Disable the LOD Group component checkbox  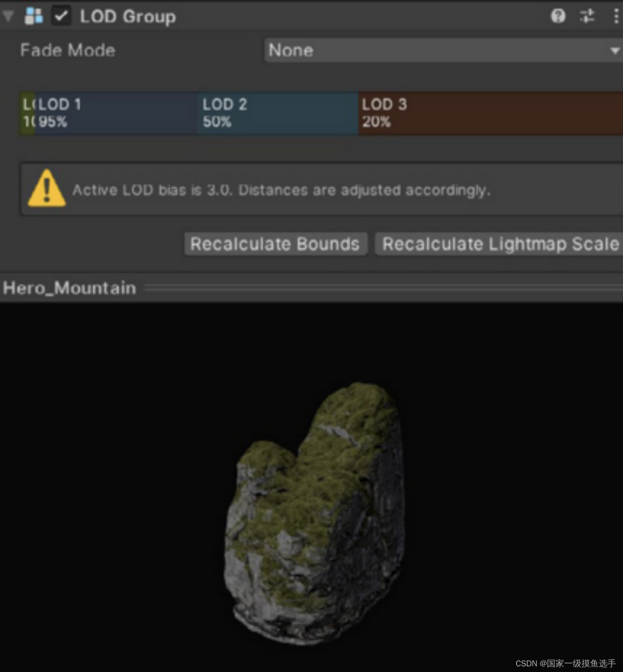[x=61, y=16]
